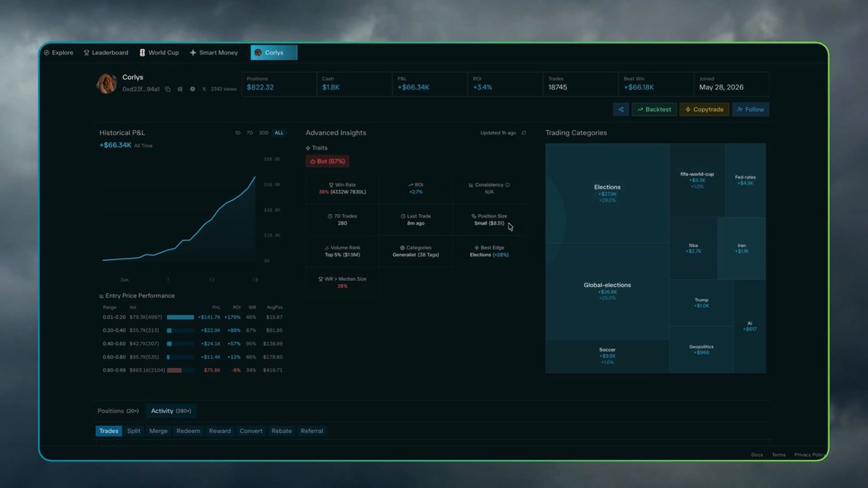Select the Merge activity filter

158,431
